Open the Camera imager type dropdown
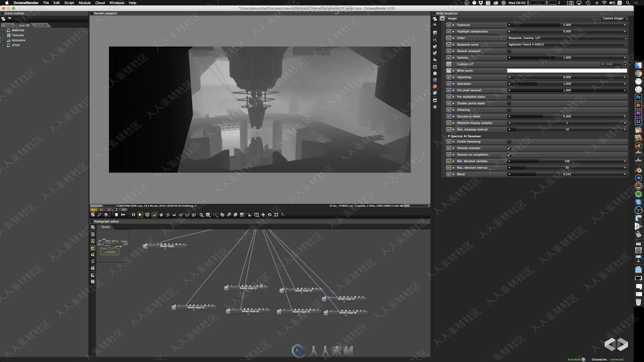 coord(615,18)
